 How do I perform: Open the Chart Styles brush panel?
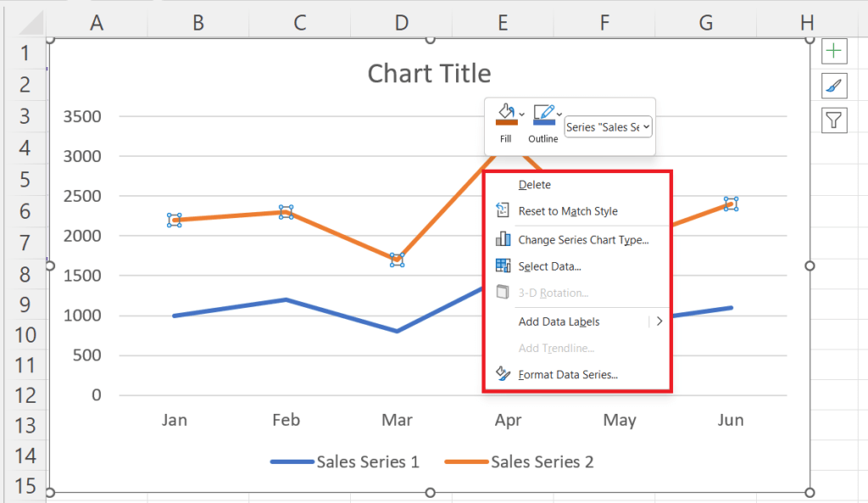[833, 86]
